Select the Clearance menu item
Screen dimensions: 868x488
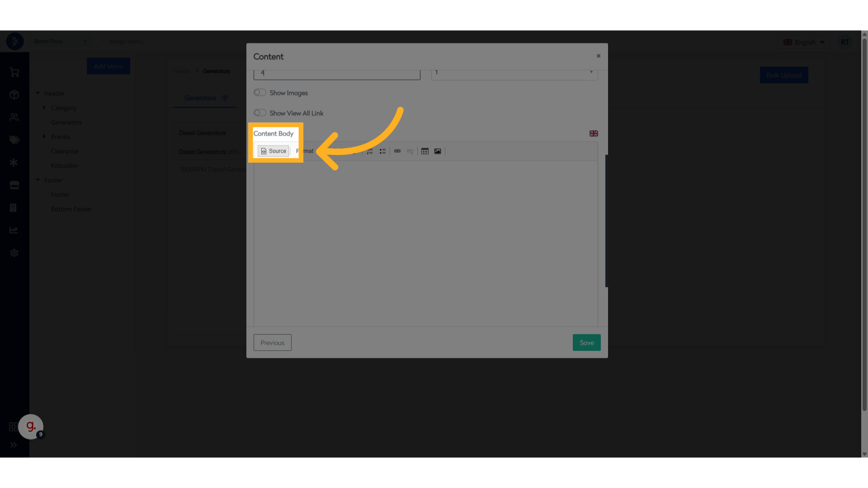pyautogui.click(x=65, y=151)
